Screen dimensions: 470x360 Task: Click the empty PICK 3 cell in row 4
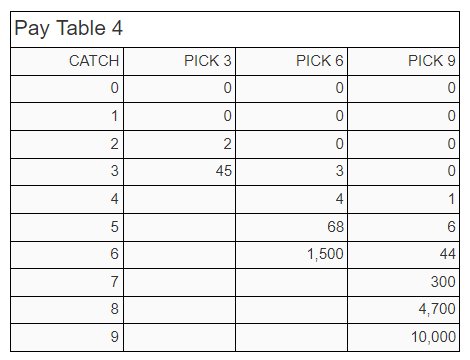pyautogui.click(x=180, y=199)
